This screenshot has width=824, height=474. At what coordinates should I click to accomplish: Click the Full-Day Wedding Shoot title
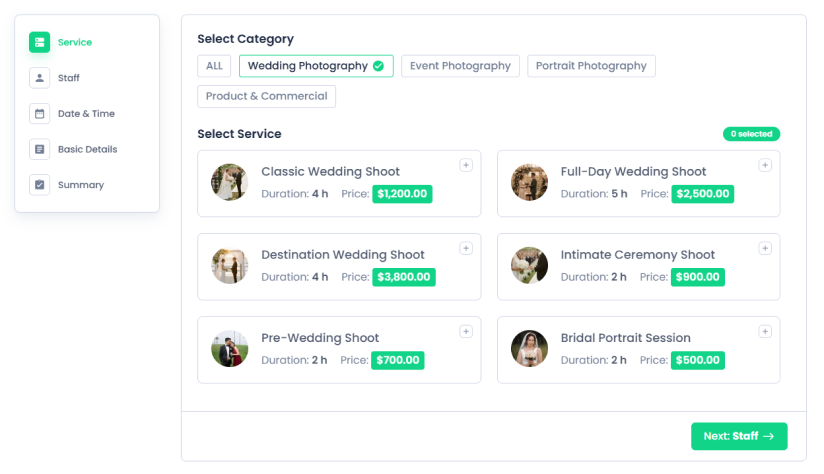tap(633, 172)
